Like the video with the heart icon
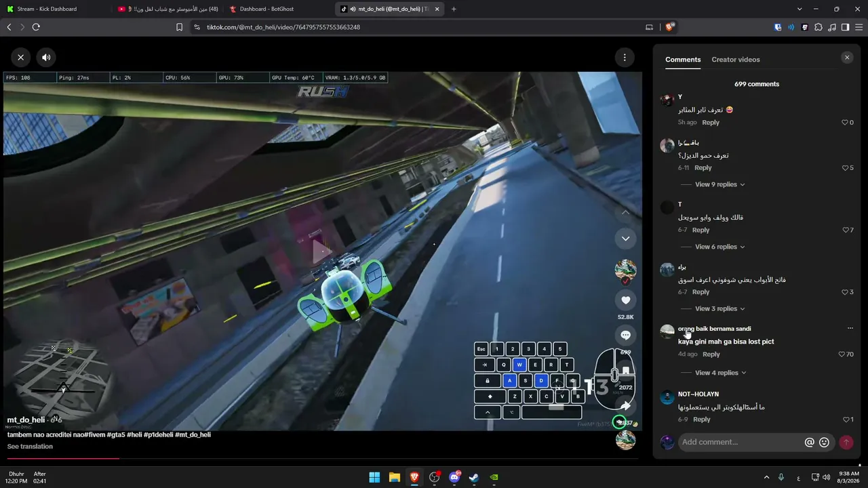 [x=625, y=300]
